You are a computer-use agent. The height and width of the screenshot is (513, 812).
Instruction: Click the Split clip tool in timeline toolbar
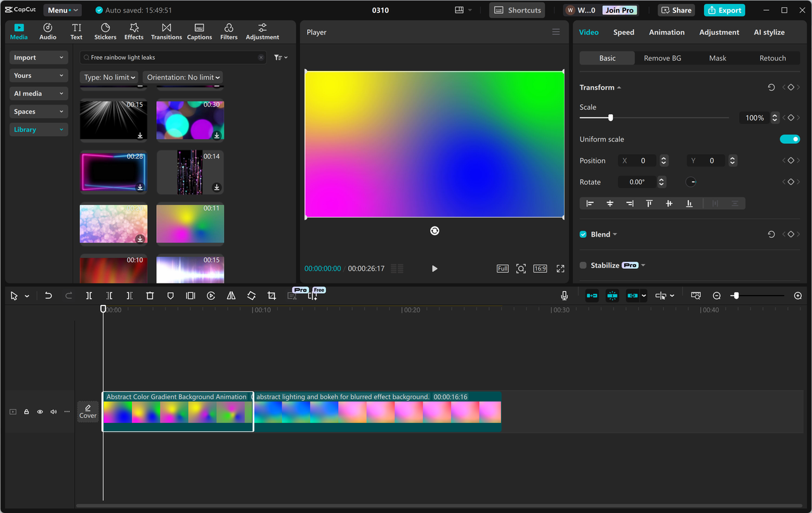89,295
